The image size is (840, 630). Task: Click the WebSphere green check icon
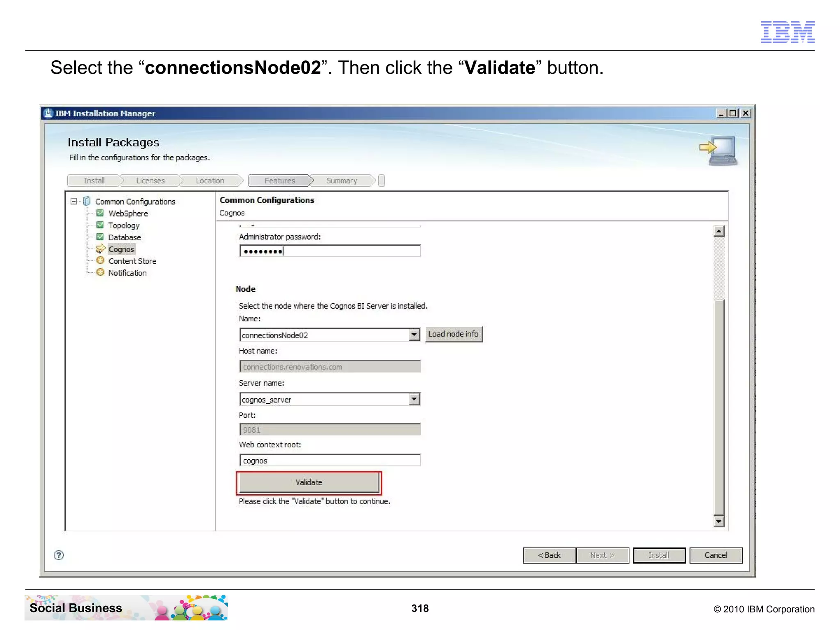coord(100,213)
